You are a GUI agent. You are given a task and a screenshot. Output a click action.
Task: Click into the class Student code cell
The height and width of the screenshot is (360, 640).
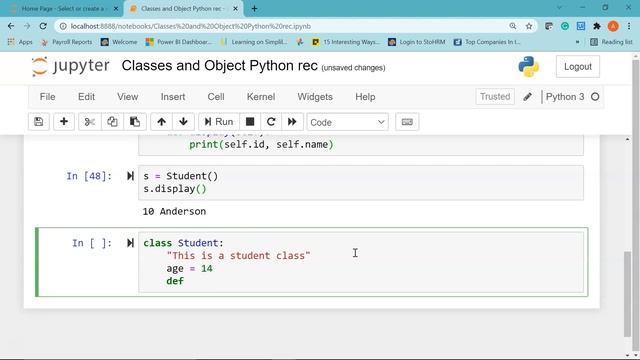tap(361, 262)
